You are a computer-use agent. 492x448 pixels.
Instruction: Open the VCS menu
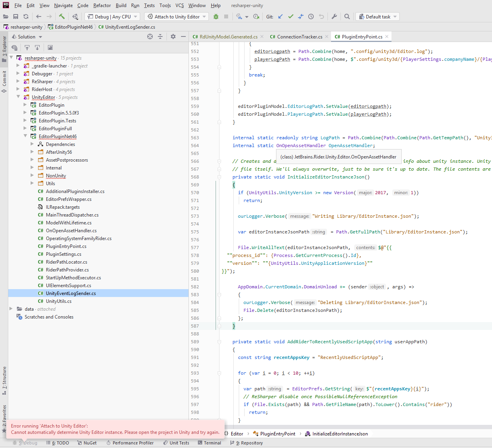[179, 5]
